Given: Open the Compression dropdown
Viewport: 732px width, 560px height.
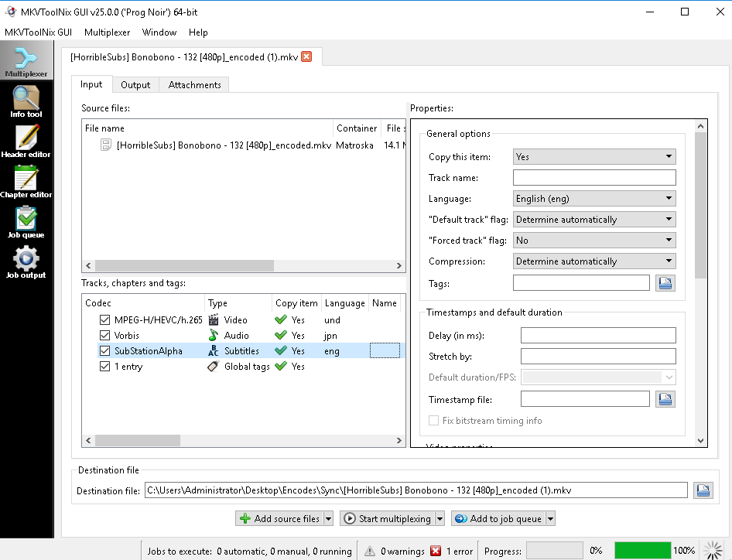Looking at the screenshot, I should [x=593, y=261].
